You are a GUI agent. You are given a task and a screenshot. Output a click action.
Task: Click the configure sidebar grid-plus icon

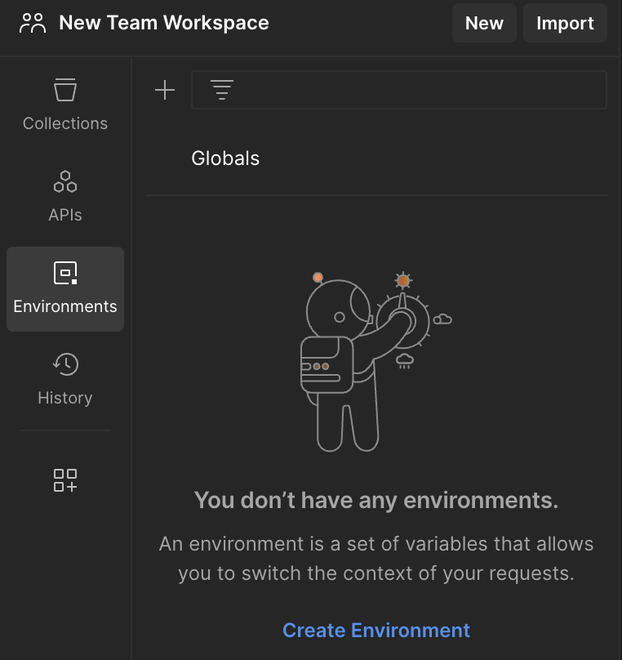click(65, 480)
